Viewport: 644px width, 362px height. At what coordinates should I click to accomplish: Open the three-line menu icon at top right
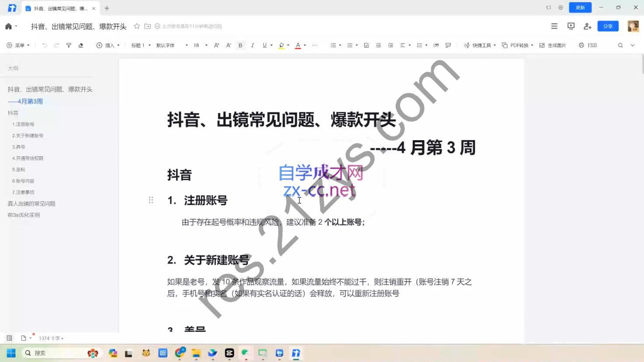click(554, 26)
